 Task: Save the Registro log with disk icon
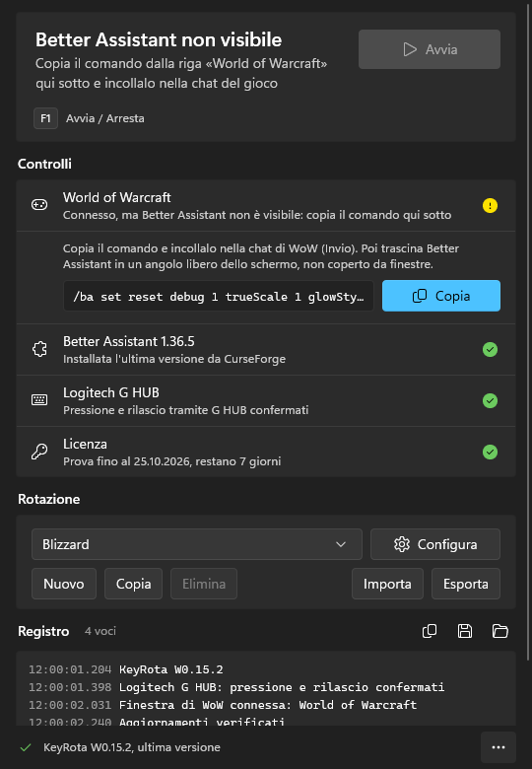point(465,631)
